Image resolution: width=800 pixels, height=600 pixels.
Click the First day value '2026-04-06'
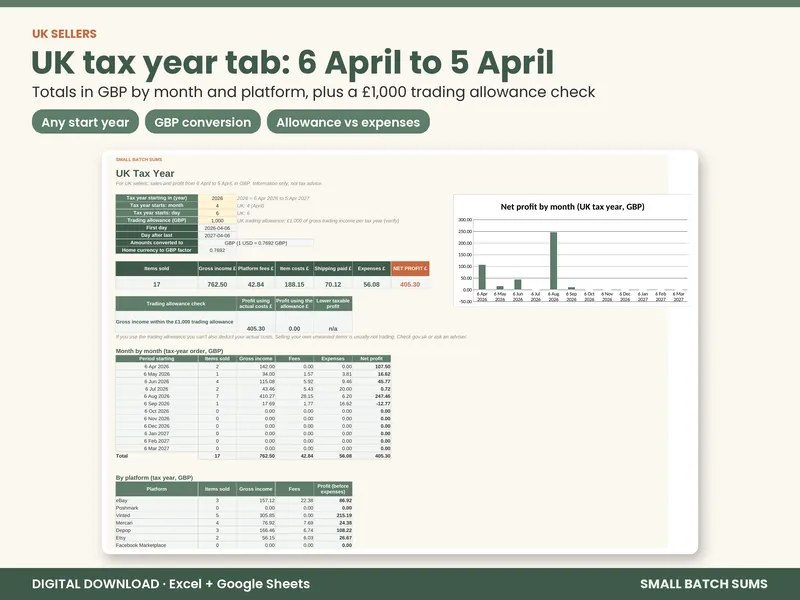217,228
